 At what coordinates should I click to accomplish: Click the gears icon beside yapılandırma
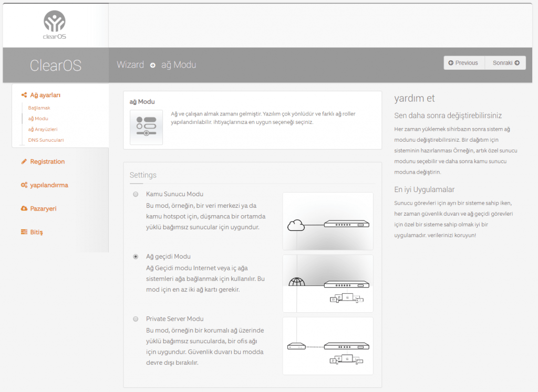pyautogui.click(x=24, y=185)
